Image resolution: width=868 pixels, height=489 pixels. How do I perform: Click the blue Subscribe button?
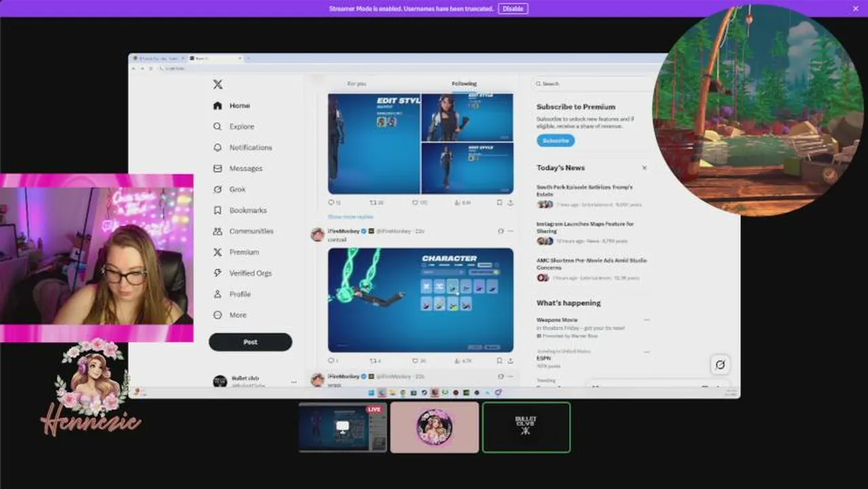556,141
